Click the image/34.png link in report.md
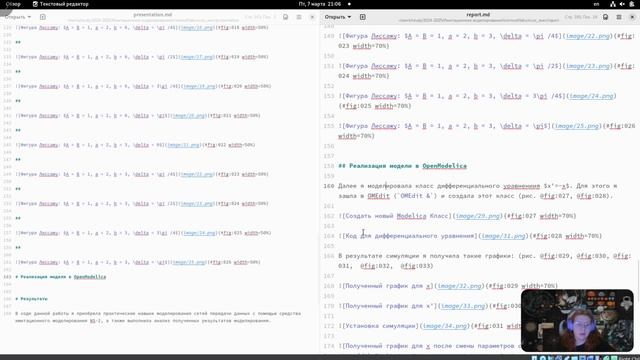 point(445,326)
